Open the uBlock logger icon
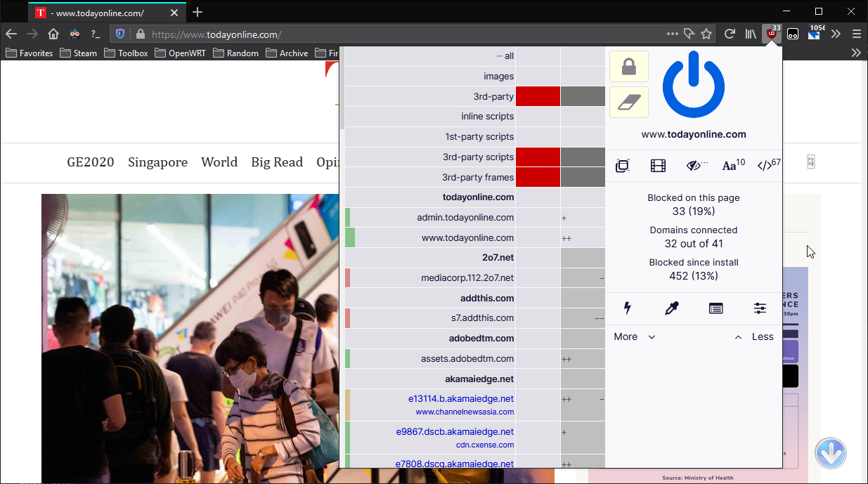This screenshot has width=868, height=484. coord(715,308)
